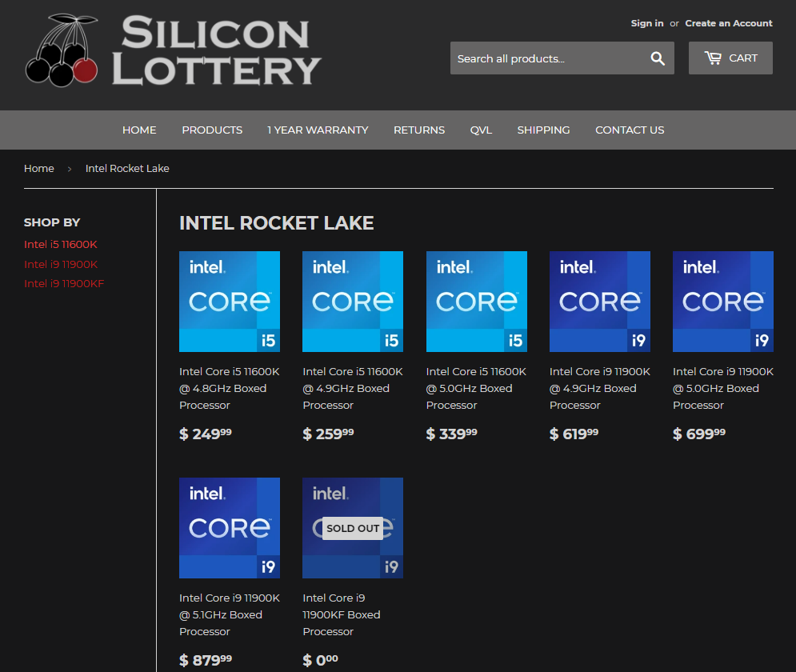Click the $619.99 price
This screenshot has width=796, height=672.
point(574,434)
